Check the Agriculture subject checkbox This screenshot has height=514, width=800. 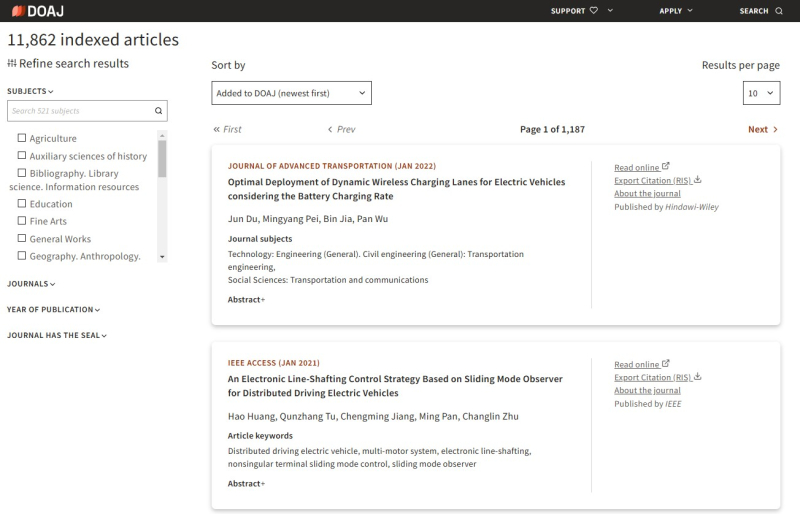(22, 138)
